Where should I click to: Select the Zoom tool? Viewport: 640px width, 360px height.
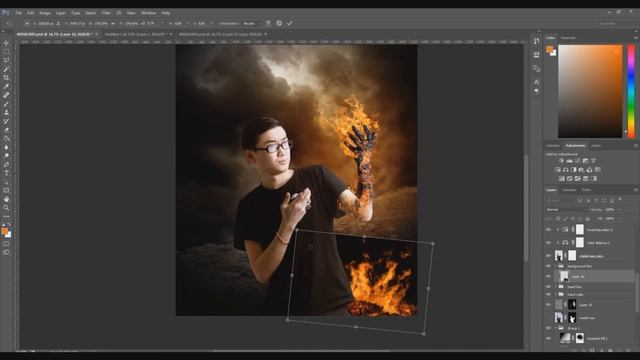click(x=6, y=208)
